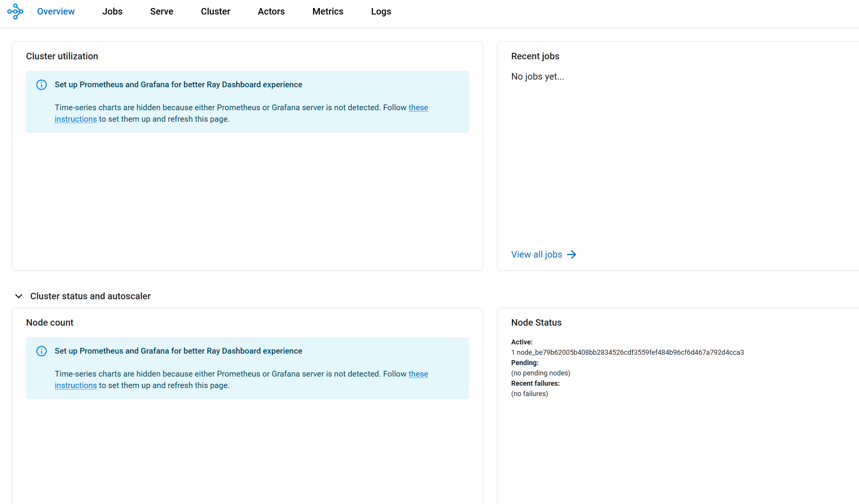Click the Ray logo icon
Screen dimensions: 859x504
pos(15,11)
